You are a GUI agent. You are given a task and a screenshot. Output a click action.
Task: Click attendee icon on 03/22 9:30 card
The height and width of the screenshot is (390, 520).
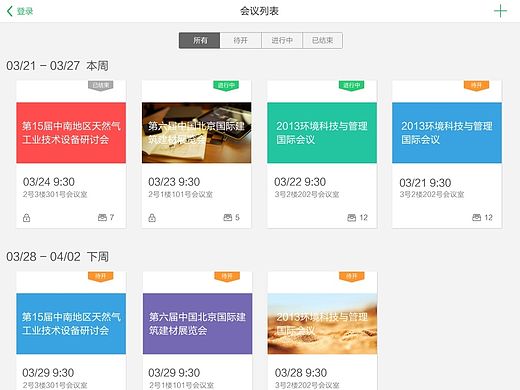pyautogui.click(x=352, y=218)
